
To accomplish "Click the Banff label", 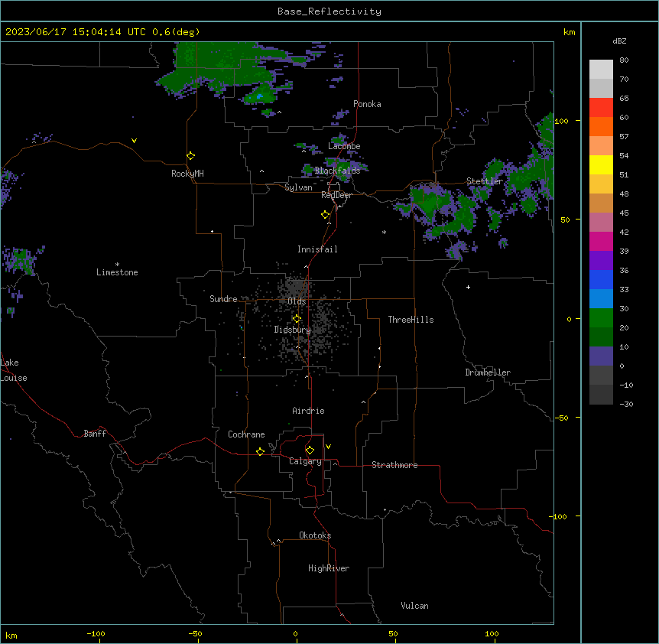I will click(x=95, y=434).
